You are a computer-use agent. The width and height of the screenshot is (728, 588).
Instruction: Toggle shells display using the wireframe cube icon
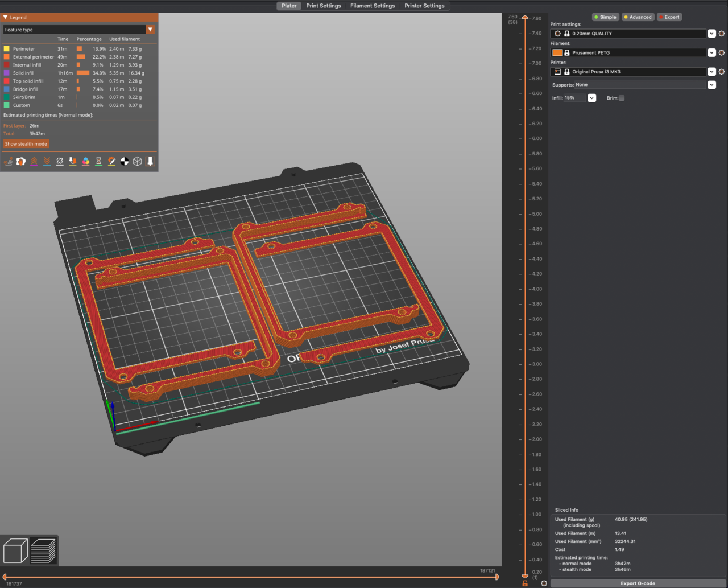tap(137, 161)
